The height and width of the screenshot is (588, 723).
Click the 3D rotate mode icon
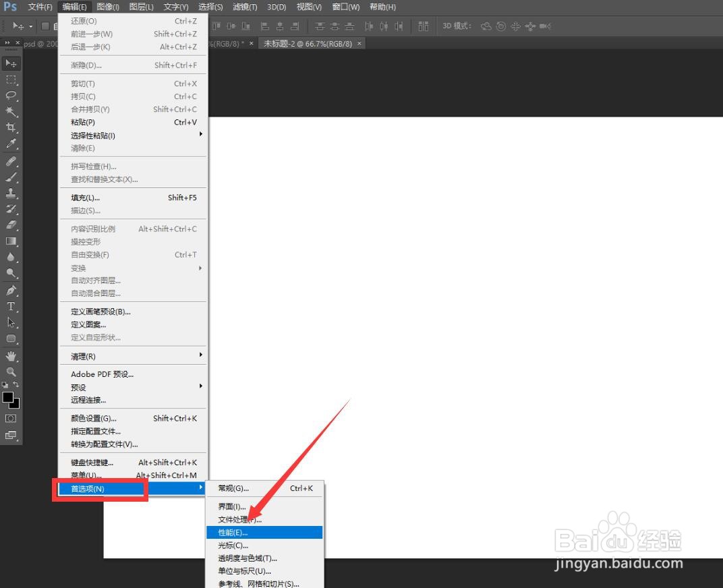pos(486,26)
